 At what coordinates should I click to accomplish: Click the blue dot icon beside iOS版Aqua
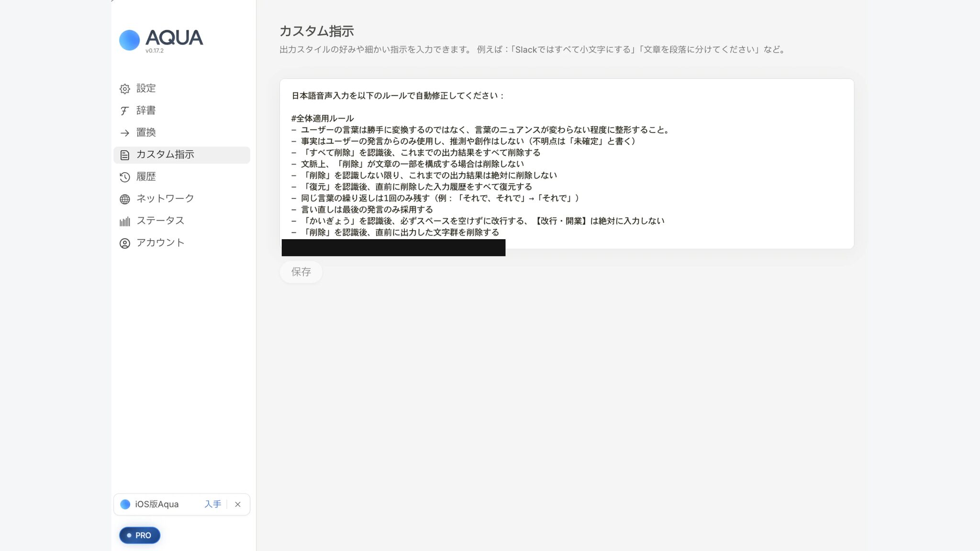(125, 504)
